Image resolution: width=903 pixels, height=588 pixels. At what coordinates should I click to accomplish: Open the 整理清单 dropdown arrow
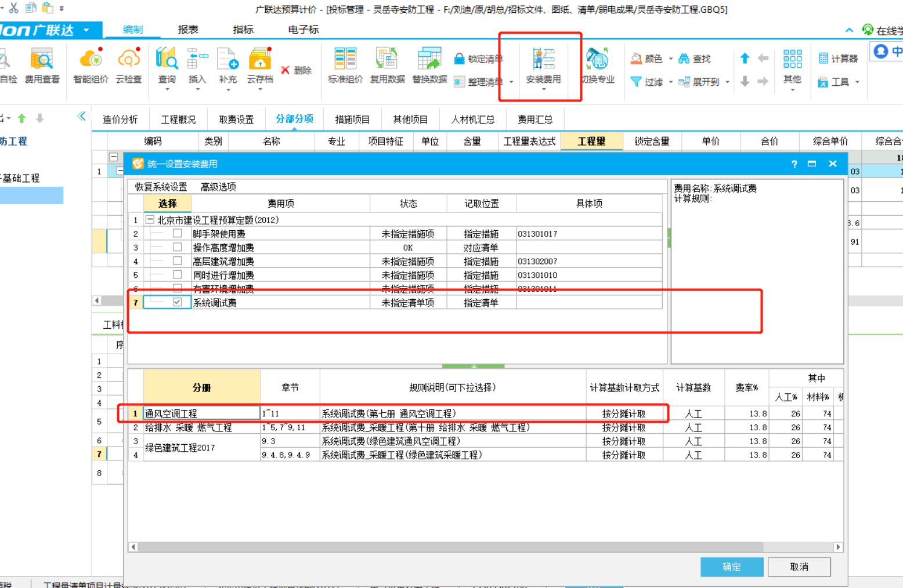511,82
